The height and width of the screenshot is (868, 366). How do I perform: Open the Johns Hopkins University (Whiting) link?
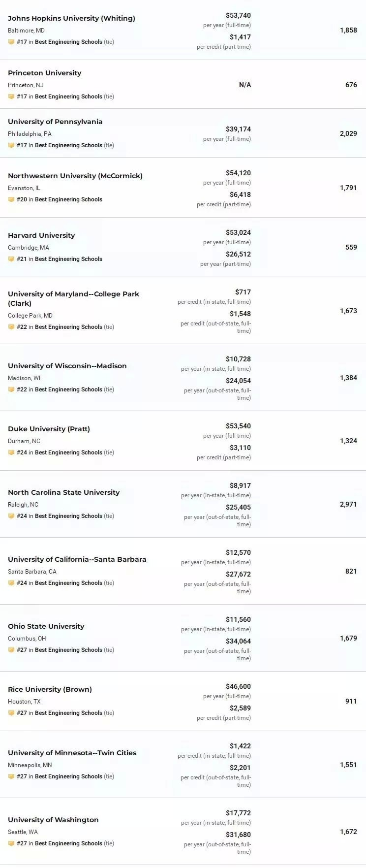point(71,18)
